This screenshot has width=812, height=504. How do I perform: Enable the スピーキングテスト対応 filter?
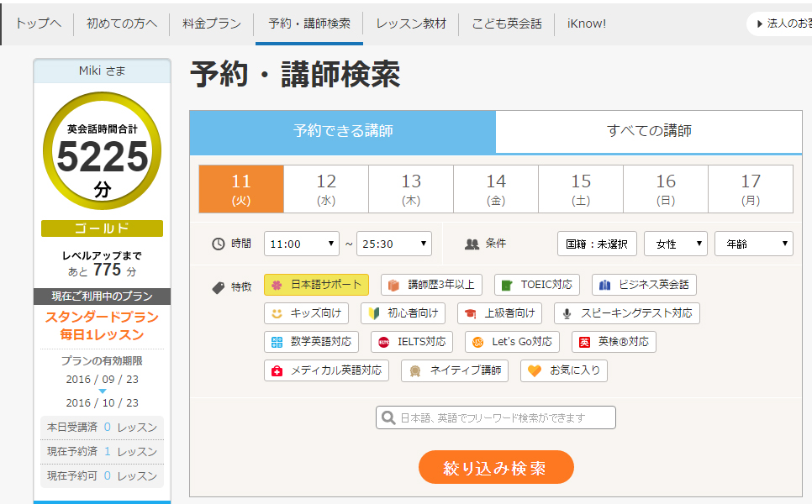(626, 313)
